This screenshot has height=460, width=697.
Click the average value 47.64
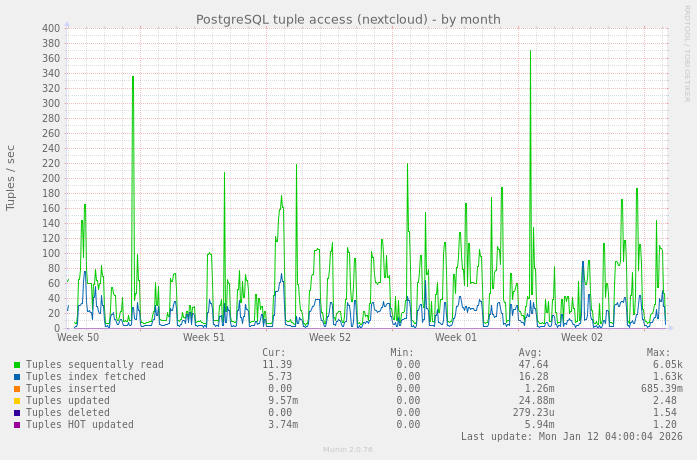click(533, 364)
